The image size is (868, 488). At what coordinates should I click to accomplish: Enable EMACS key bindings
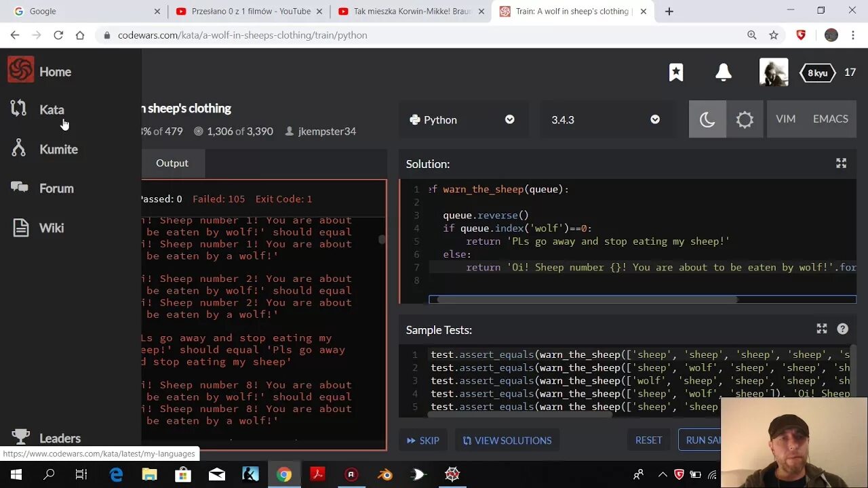click(830, 119)
